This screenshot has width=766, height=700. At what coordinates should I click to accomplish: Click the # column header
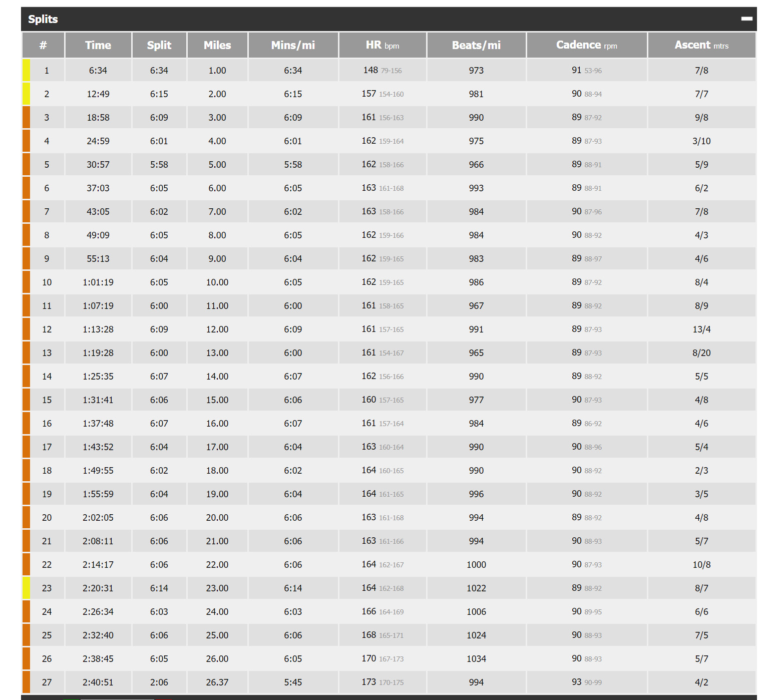pyautogui.click(x=43, y=45)
